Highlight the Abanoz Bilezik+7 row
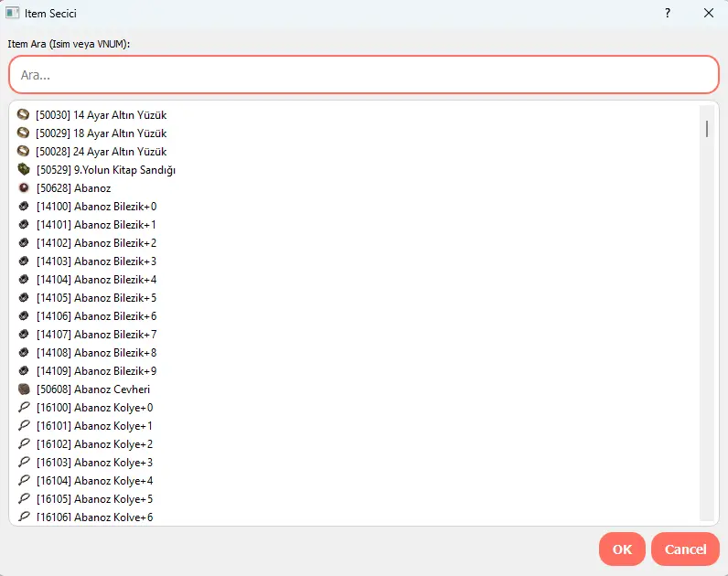 coord(96,335)
